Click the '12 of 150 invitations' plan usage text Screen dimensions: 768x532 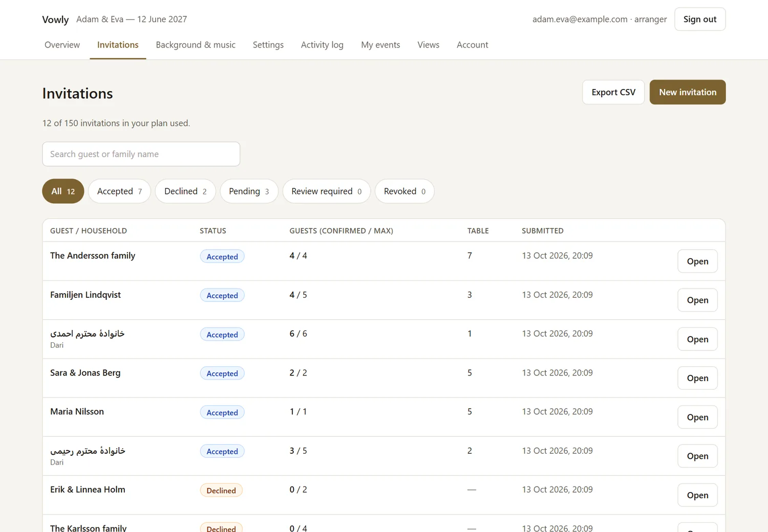tap(116, 123)
